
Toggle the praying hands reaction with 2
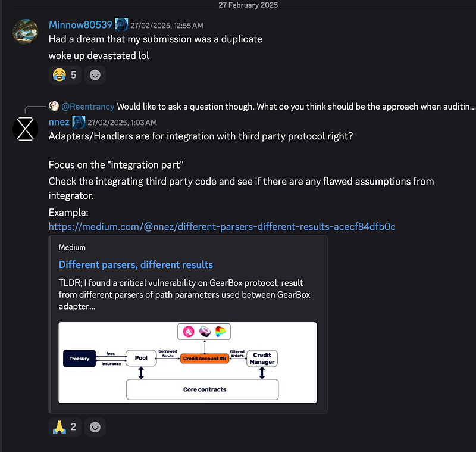65,427
